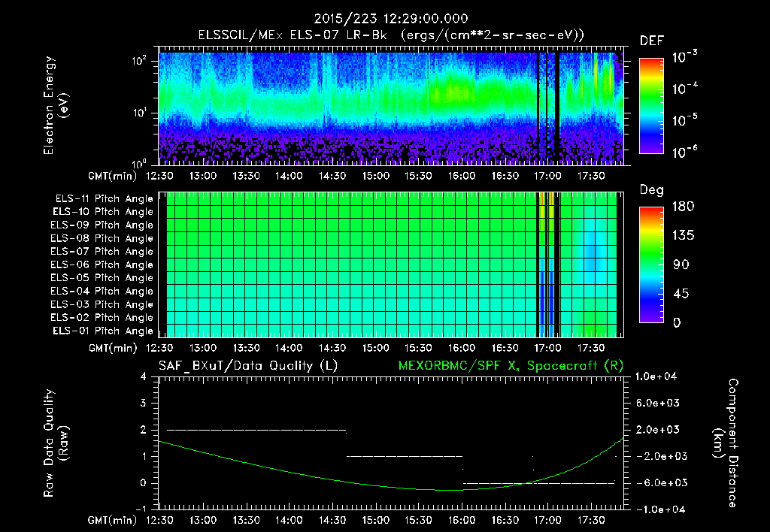Click the Deg pitch angle color scale bar
Image resolution: width=770 pixels, height=532 pixels.
pos(651,264)
